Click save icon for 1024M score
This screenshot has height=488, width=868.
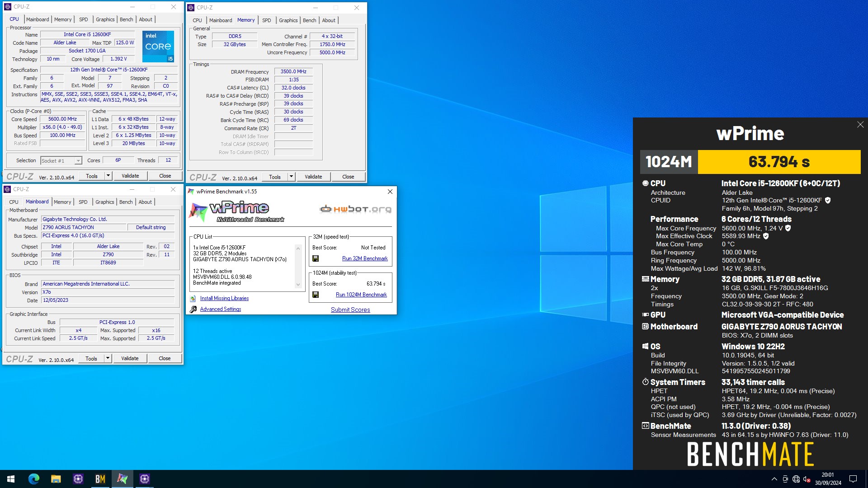click(316, 295)
